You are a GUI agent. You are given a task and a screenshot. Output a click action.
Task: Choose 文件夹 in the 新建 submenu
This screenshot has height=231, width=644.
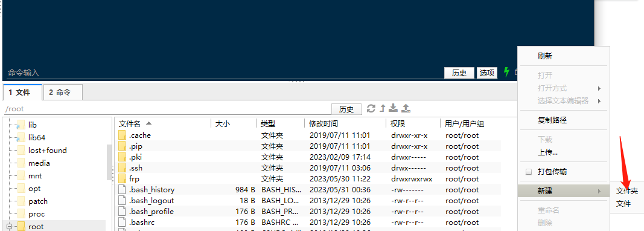pos(626,191)
